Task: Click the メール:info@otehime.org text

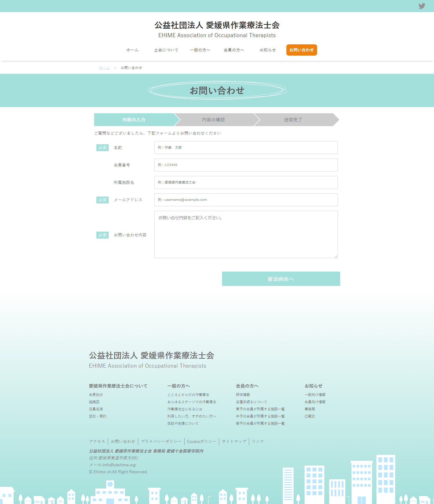Action: 112,465
